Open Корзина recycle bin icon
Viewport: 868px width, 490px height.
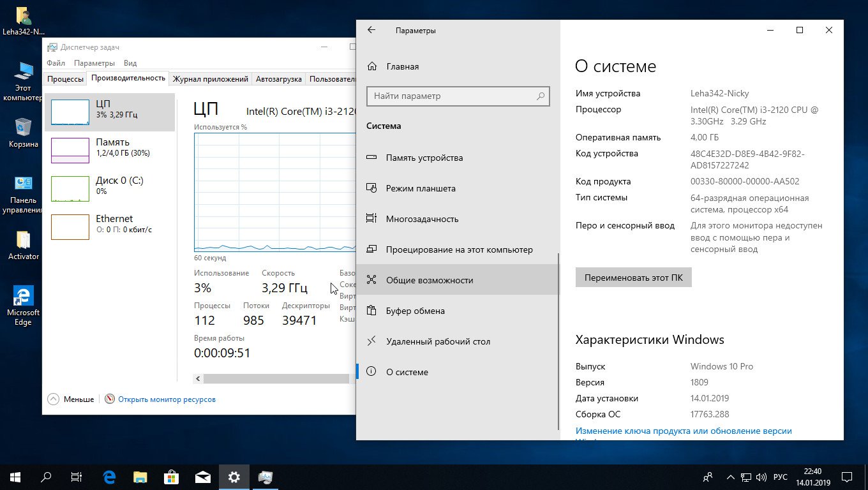coord(23,132)
